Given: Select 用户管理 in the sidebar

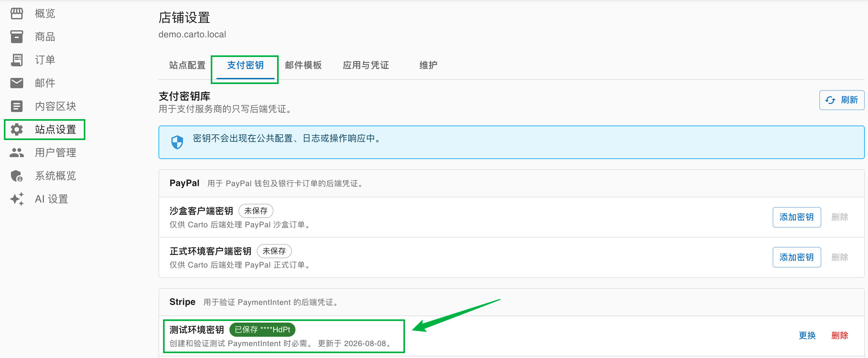Looking at the screenshot, I should (56, 153).
